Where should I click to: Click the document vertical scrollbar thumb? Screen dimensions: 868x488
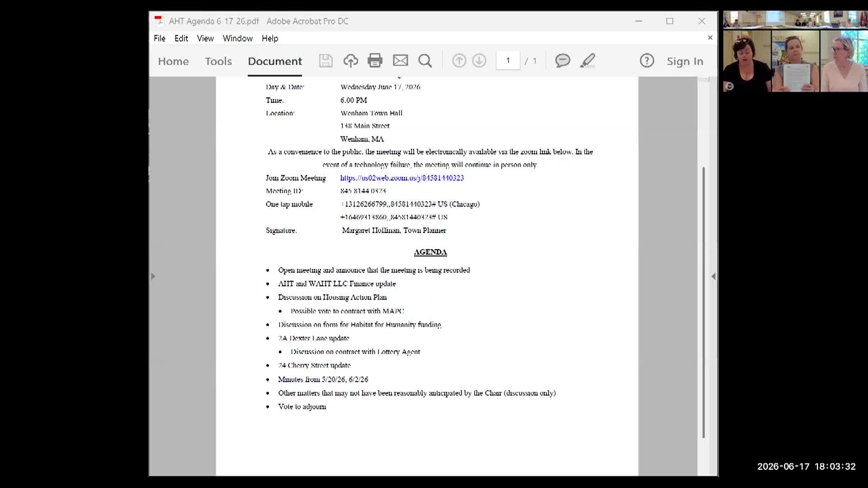tap(703, 302)
